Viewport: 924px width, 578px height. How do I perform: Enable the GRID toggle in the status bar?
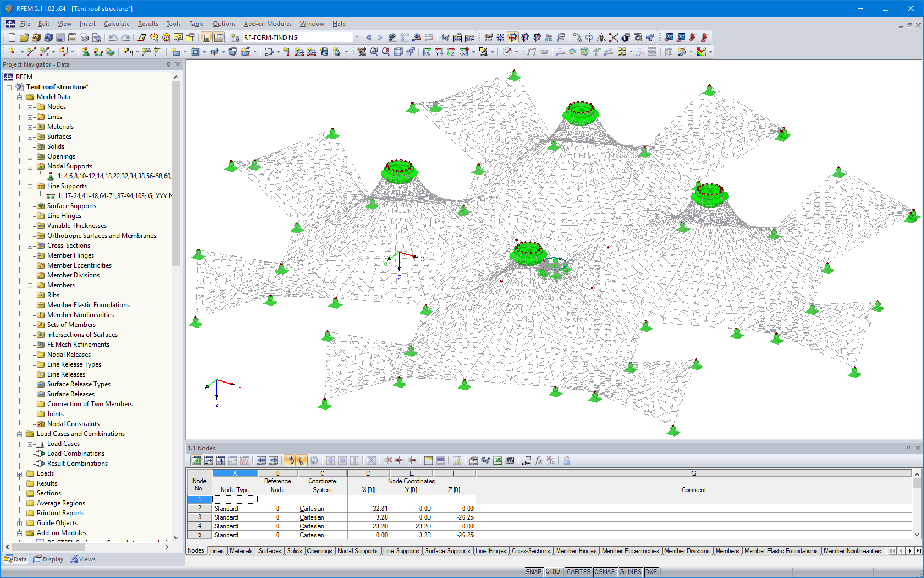point(553,571)
